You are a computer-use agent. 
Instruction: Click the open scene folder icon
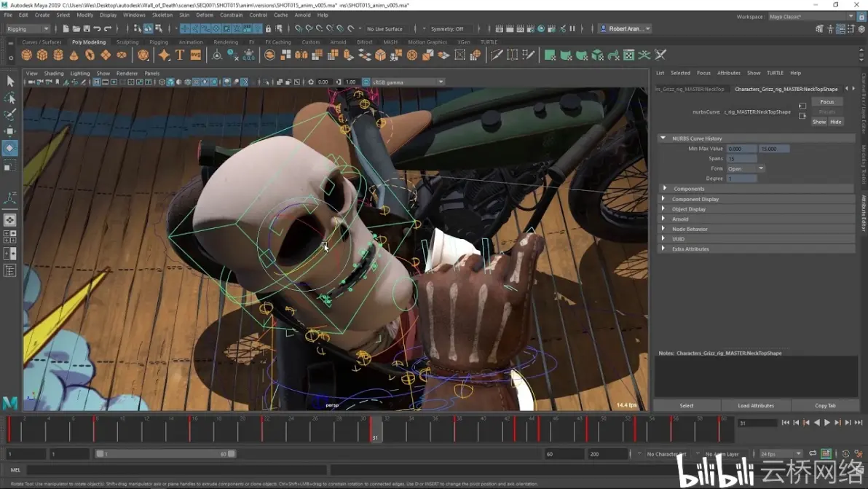(x=76, y=29)
